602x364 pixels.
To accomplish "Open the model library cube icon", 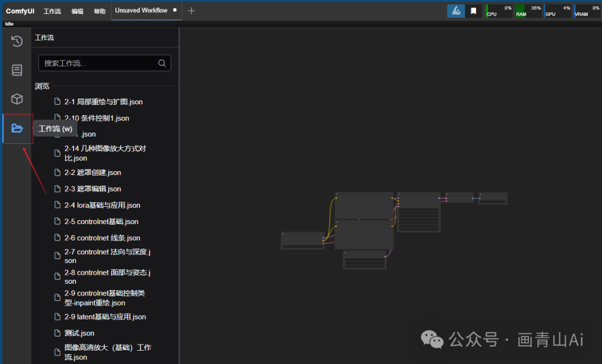I will [x=17, y=99].
